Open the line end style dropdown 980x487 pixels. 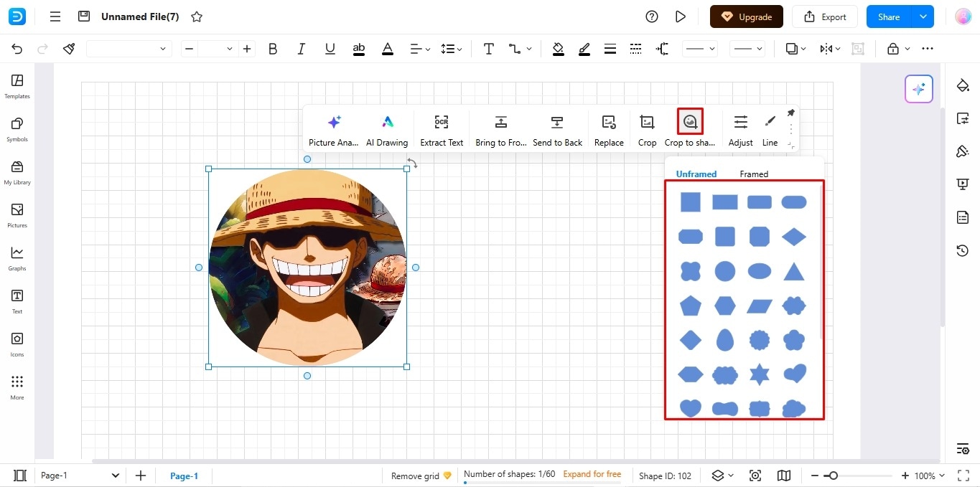pos(747,49)
